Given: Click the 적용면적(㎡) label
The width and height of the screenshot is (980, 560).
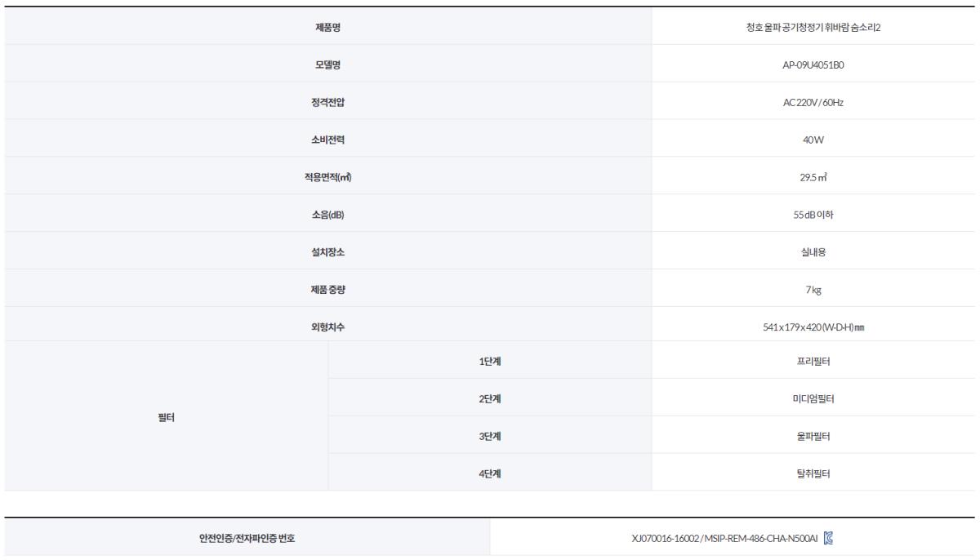Looking at the screenshot, I should (x=327, y=177).
